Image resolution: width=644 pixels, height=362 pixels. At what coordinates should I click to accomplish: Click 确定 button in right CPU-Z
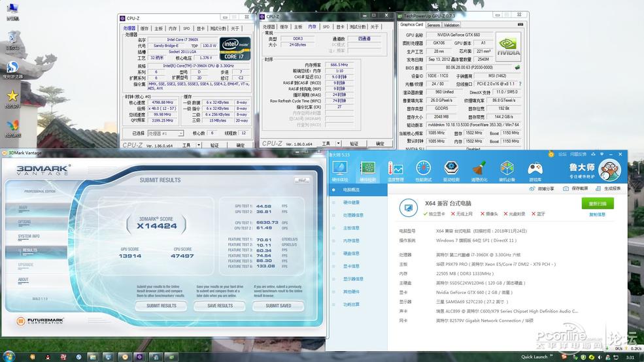pyautogui.click(x=381, y=143)
